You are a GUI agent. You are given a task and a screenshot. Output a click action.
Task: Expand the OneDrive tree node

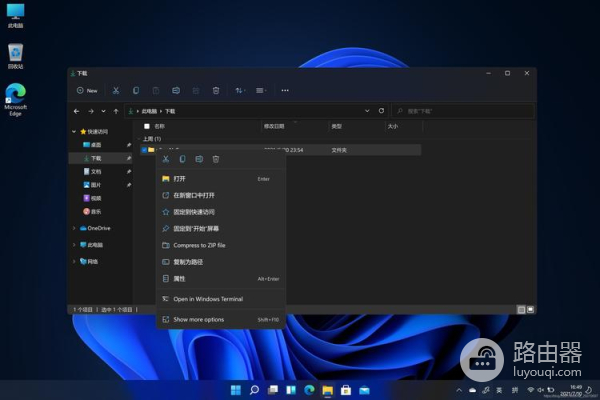click(74, 228)
